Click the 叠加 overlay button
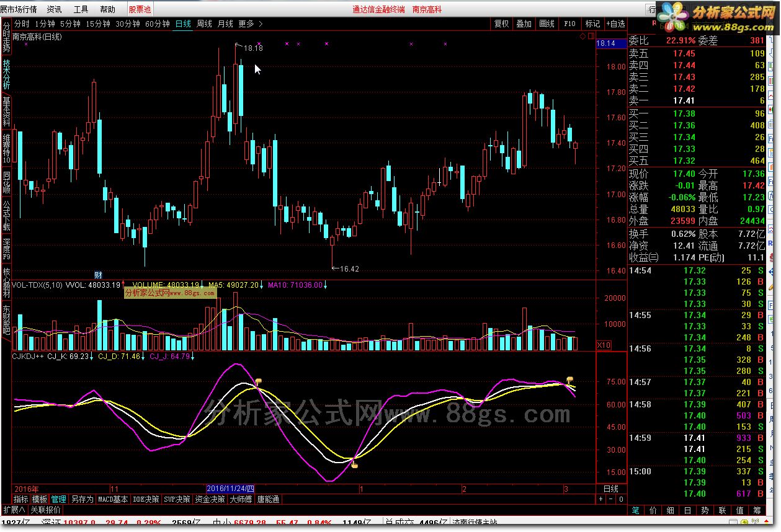 [524, 24]
